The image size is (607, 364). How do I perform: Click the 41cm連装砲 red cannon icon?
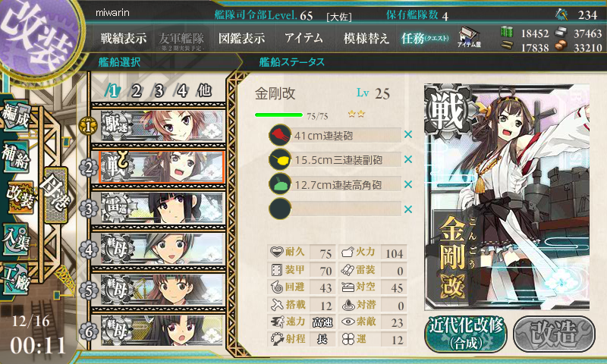tap(280, 135)
